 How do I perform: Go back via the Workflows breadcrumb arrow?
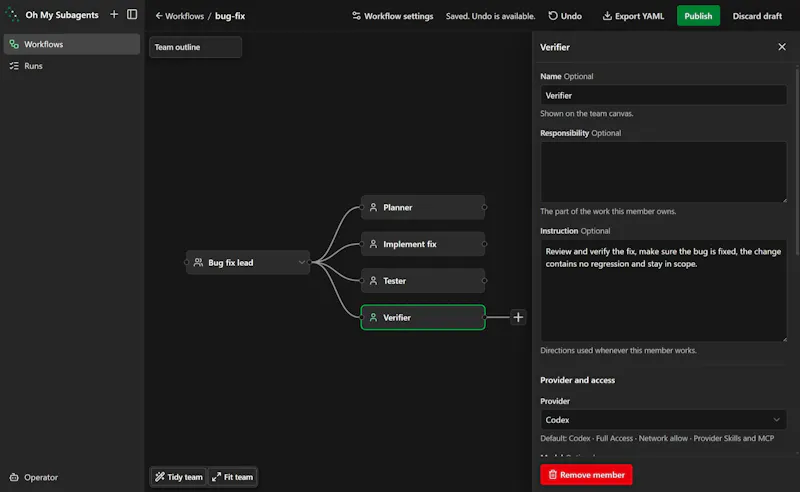(x=180, y=16)
